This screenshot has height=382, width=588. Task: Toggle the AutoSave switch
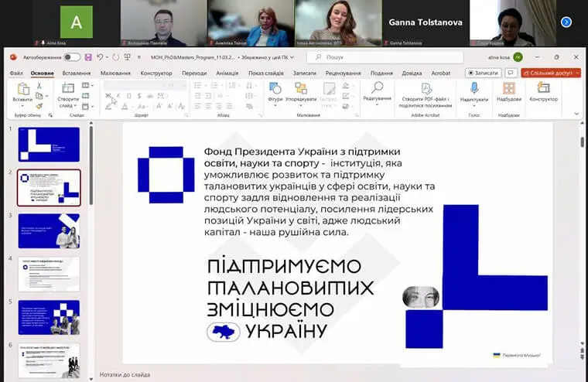click(x=72, y=57)
